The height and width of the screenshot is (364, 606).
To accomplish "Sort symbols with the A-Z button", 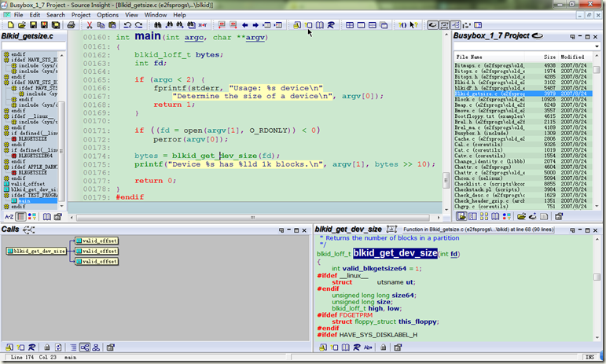I will click(x=9, y=215).
